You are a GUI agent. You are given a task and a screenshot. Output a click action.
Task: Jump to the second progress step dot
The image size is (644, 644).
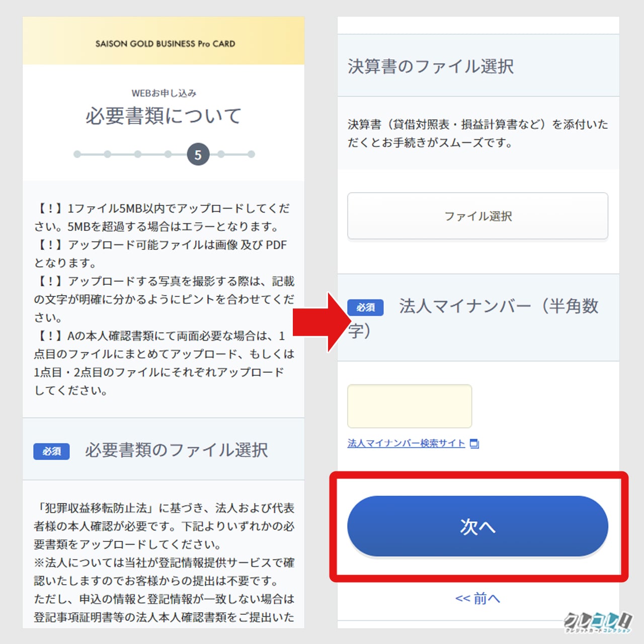(107, 154)
